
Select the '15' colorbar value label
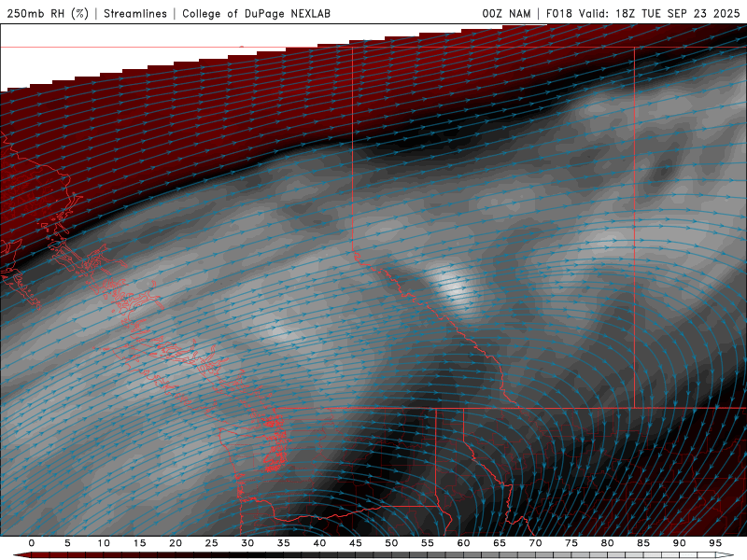click(x=139, y=543)
